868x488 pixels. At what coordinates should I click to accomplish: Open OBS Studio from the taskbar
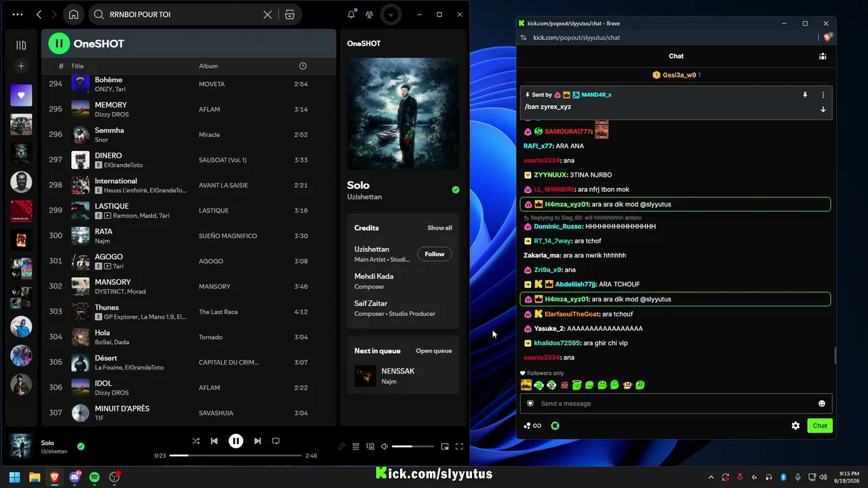[x=115, y=477]
